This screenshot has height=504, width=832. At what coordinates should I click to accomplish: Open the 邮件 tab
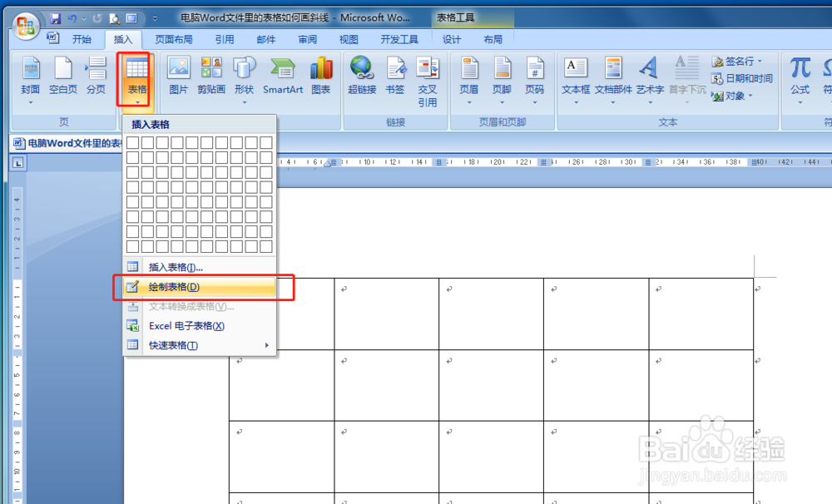click(x=266, y=39)
